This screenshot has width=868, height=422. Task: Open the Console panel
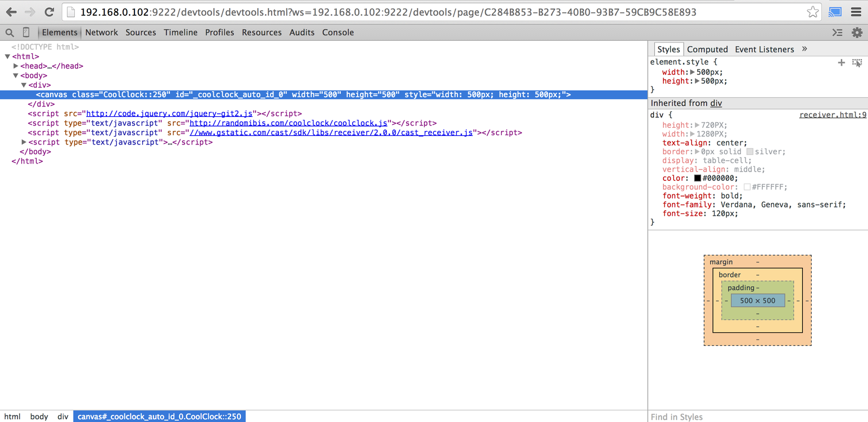pyautogui.click(x=338, y=33)
